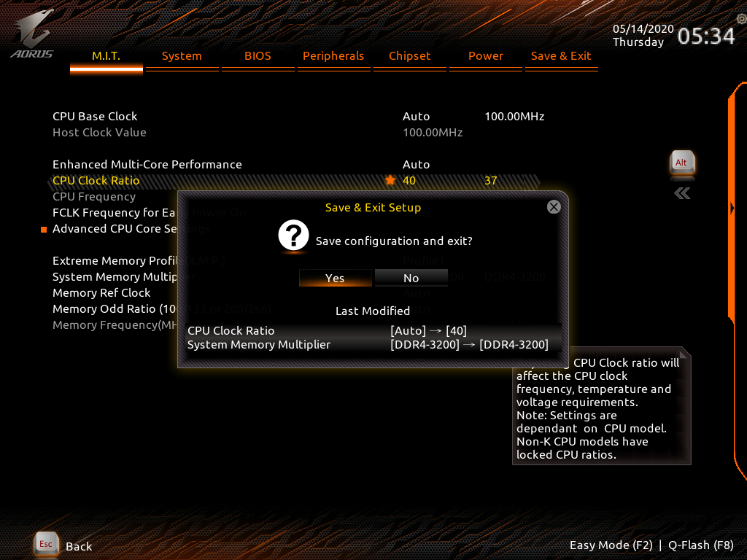Confirm with the Yes button

point(335,278)
